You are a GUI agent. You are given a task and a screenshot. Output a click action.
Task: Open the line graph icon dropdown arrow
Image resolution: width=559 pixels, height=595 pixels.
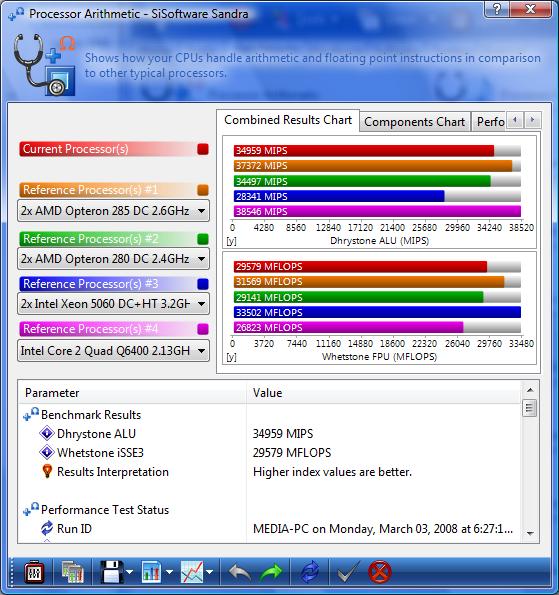click(x=209, y=572)
